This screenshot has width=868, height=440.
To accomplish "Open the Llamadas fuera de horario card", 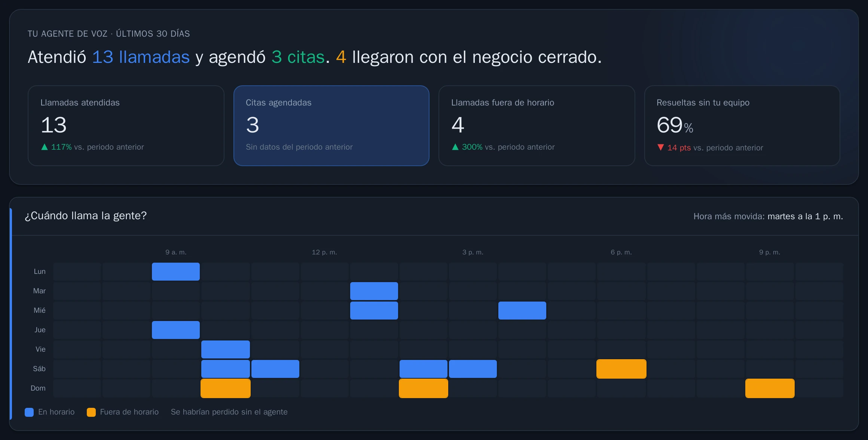I will 537,126.
